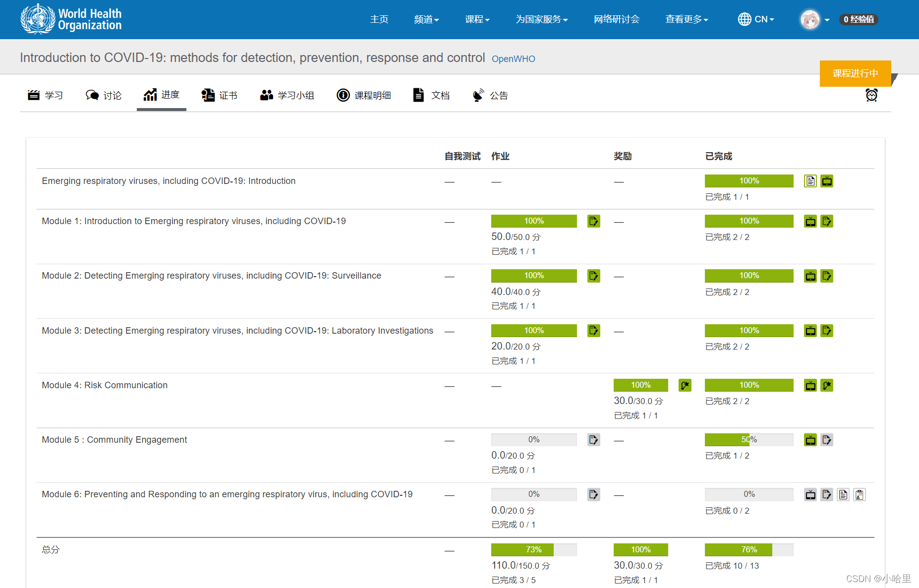Click the World Health Organization logo
The image size is (919, 588).
(x=71, y=19)
